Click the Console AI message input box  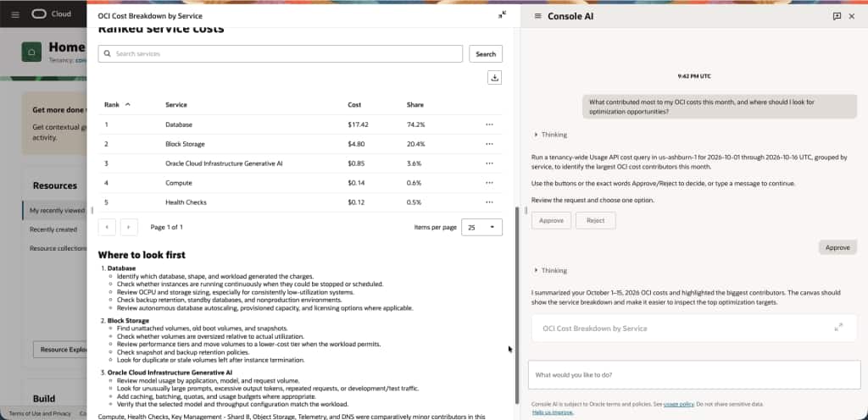[x=694, y=374]
